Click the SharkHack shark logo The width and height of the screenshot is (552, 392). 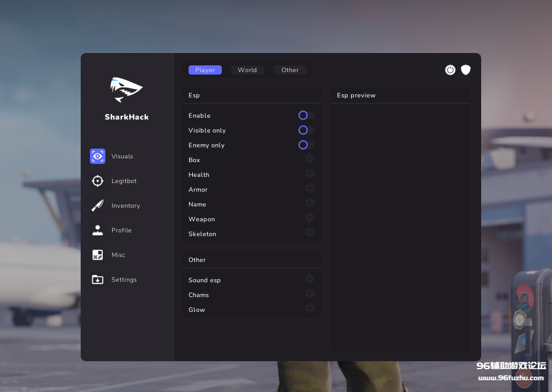pyautogui.click(x=126, y=90)
